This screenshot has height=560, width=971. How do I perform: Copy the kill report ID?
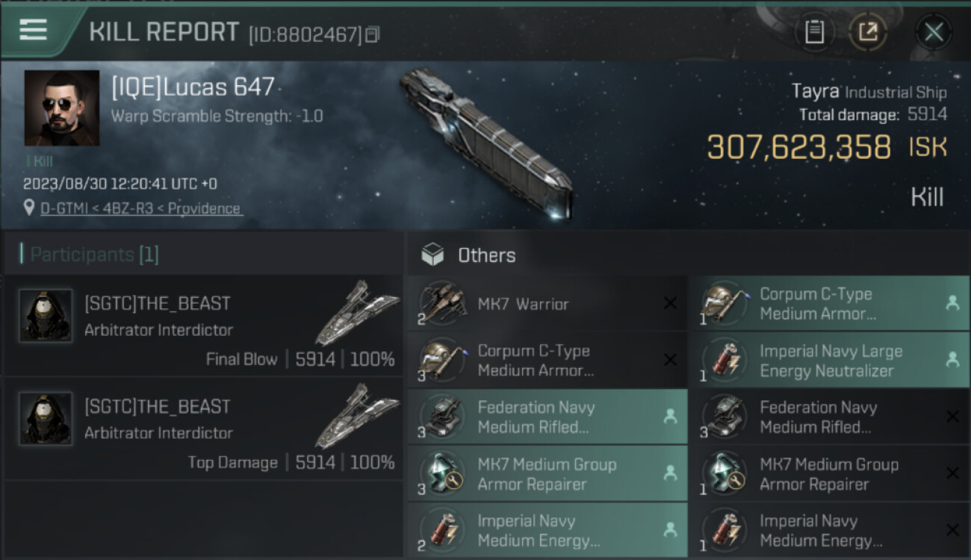(372, 34)
